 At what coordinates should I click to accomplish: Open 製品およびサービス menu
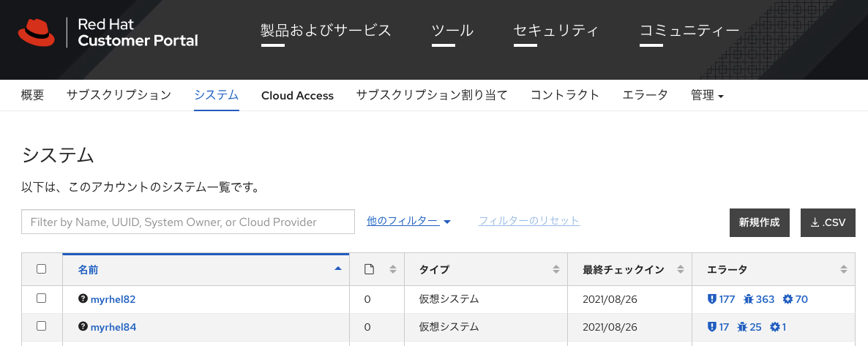(x=326, y=31)
